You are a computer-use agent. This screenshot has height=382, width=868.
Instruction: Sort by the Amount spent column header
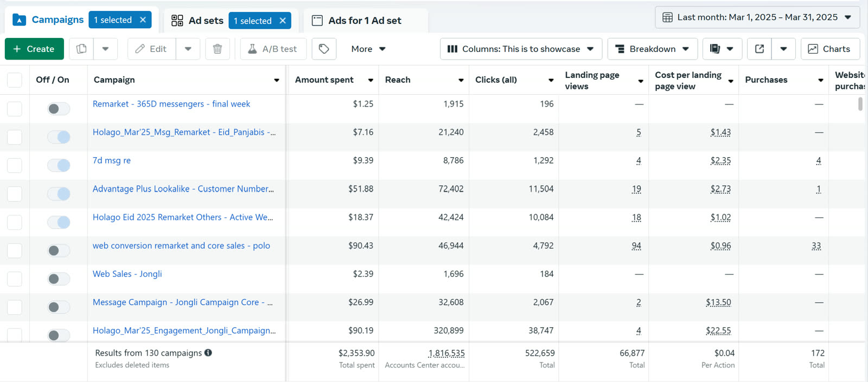[x=324, y=80]
